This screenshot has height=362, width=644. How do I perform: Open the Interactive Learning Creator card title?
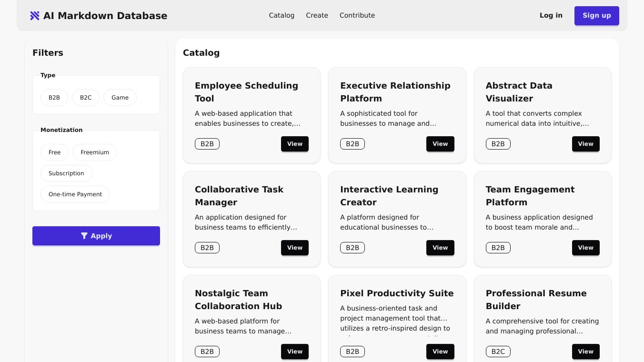389,196
